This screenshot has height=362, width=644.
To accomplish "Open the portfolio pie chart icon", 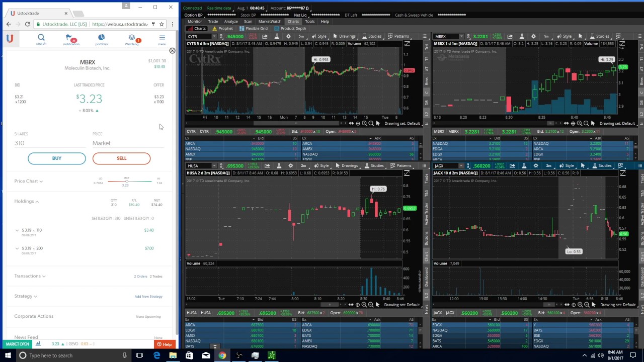I will click(101, 39).
